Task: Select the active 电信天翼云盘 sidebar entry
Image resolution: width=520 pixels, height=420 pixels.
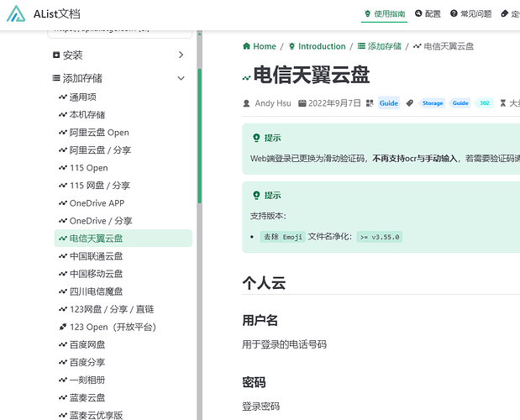Action: pos(123,239)
